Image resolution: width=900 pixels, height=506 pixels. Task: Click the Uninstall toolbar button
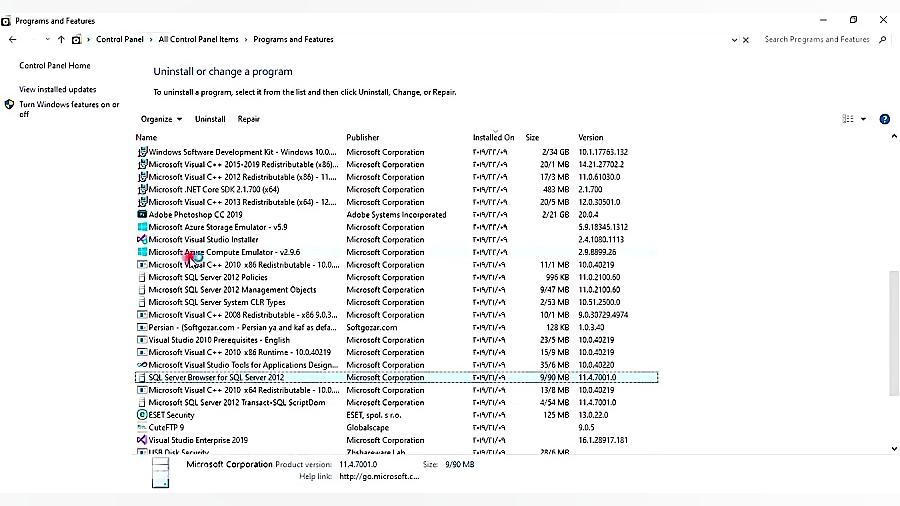click(x=210, y=119)
